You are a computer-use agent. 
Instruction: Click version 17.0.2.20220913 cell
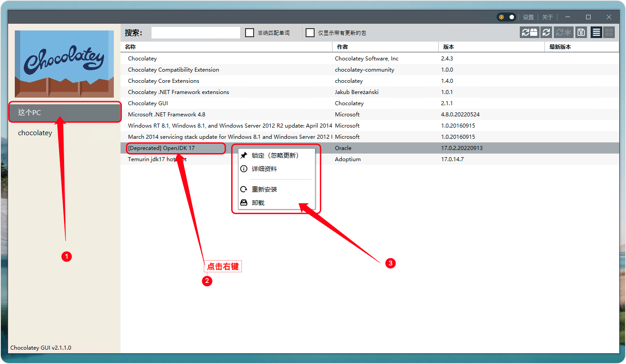[462, 148]
